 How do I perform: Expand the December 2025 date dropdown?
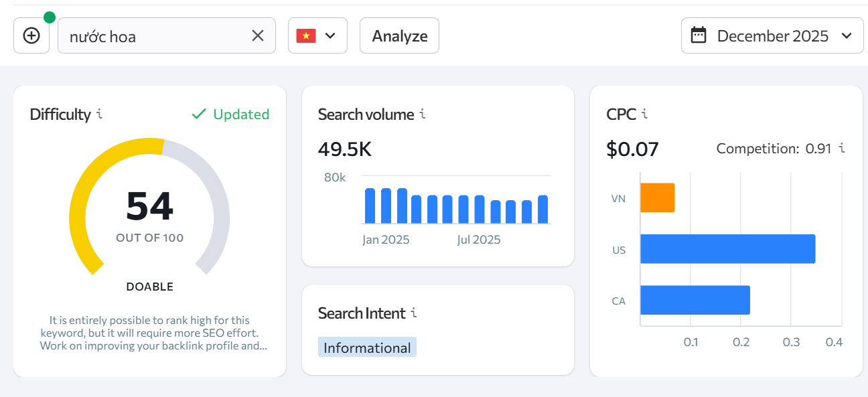pos(847,35)
